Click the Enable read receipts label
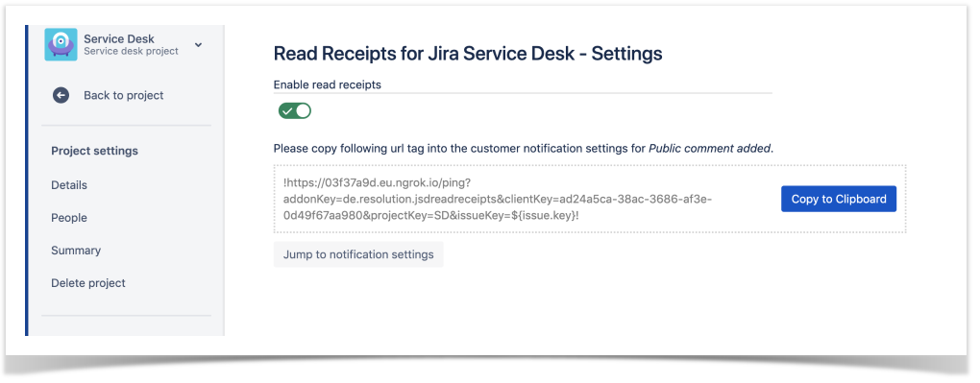The height and width of the screenshot is (383, 980). point(328,84)
